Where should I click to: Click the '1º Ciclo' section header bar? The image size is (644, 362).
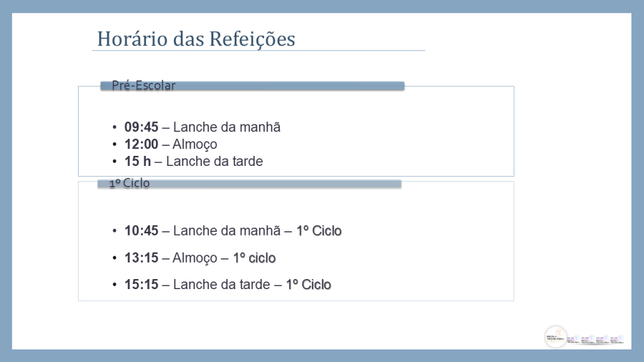[249, 184]
